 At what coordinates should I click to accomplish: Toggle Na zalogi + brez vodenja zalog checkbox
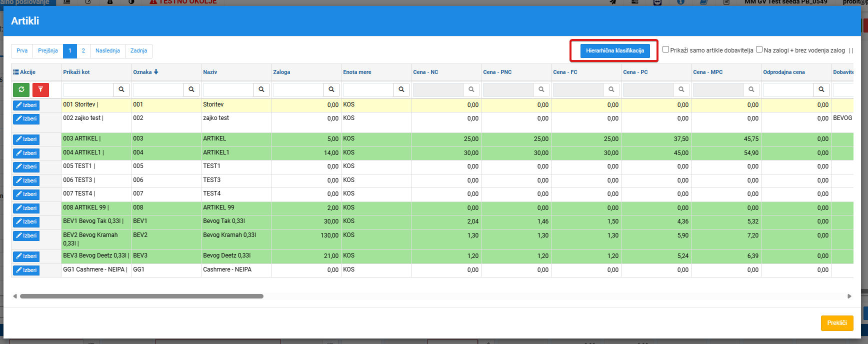tap(759, 49)
